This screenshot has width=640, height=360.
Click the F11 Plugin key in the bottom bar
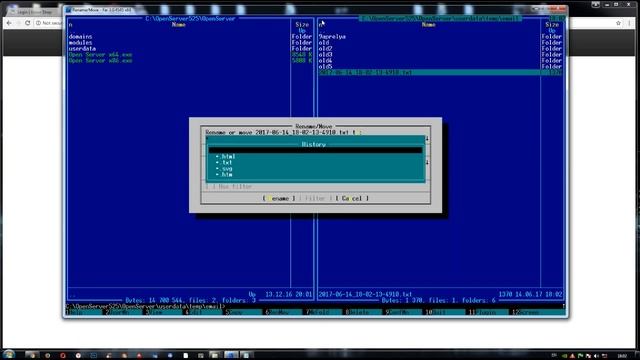[488, 312]
